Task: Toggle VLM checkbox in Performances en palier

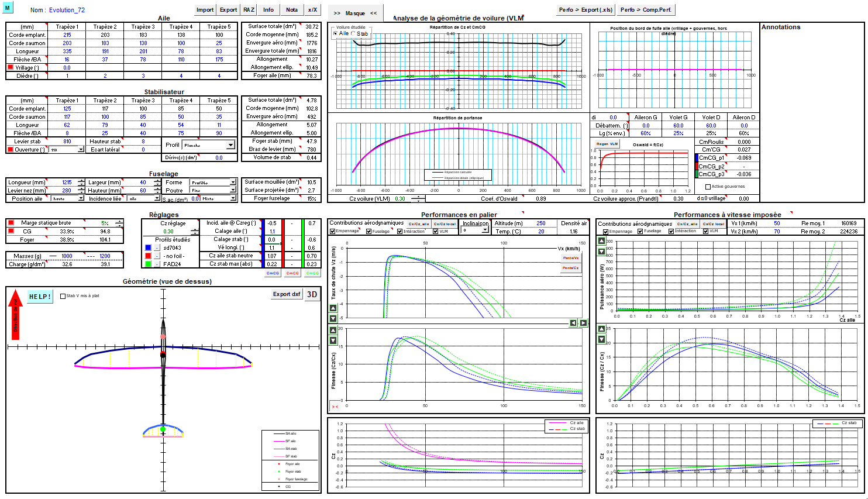Action: (436, 231)
